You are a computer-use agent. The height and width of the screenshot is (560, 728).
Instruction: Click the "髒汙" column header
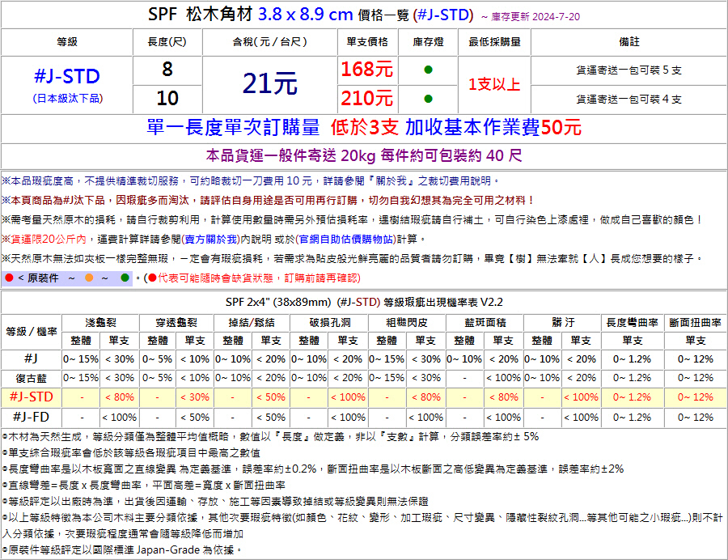[x=563, y=323]
